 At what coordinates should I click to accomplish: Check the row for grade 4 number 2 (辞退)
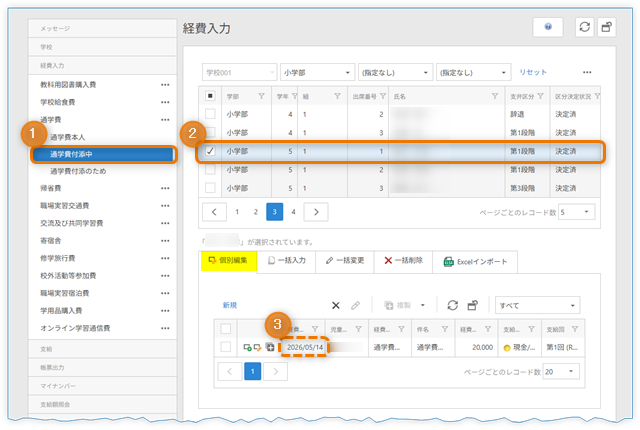pos(210,114)
